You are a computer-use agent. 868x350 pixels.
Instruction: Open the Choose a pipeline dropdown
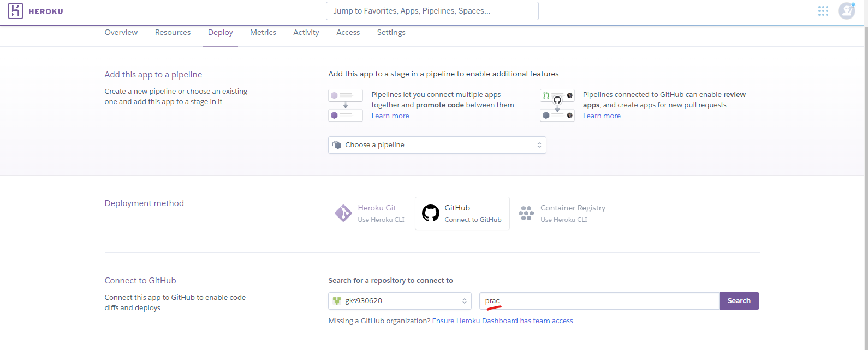coord(437,145)
